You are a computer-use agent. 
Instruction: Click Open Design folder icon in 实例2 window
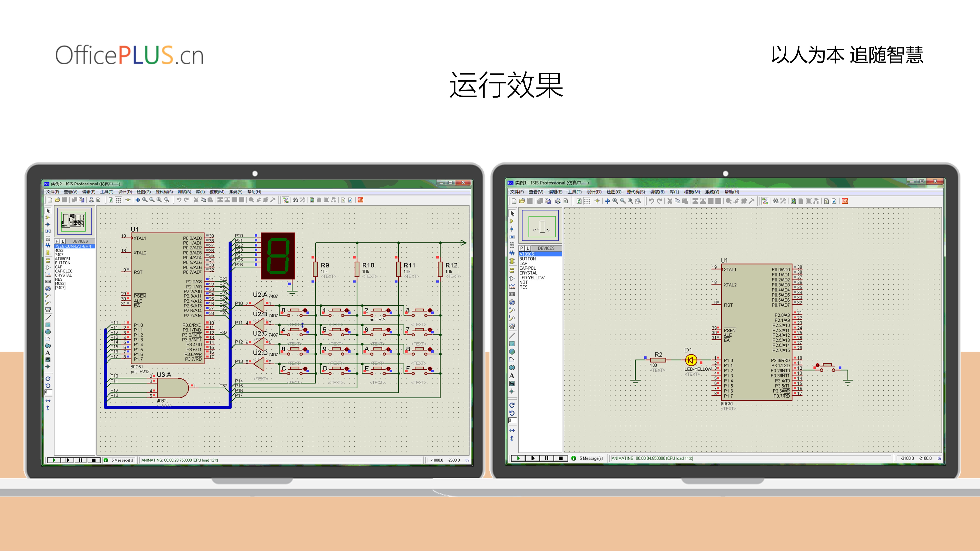[57, 200]
